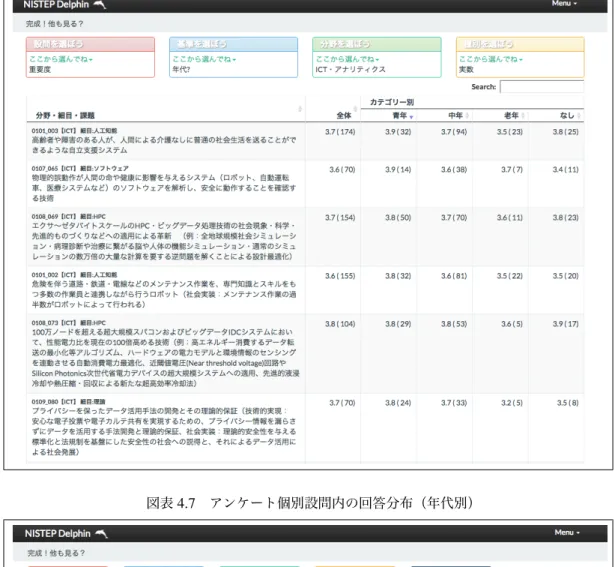Click the 老年 column header label
615x567 pixels.
[x=511, y=115]
